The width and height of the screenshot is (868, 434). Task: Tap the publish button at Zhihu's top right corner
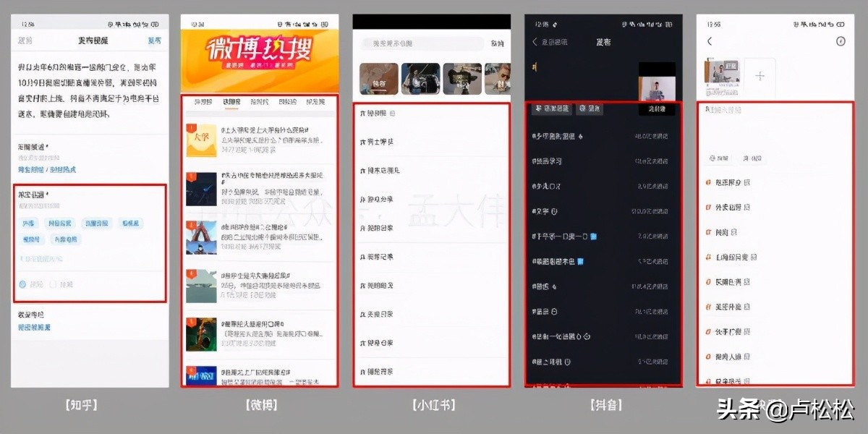tap(154, 40)
